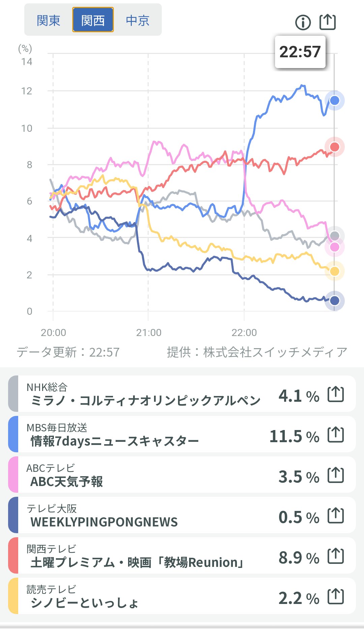Share the 関西テレビ rating row
Image resolution: width=364 pixels, height=639 pixels.
(x=336, y=556)
